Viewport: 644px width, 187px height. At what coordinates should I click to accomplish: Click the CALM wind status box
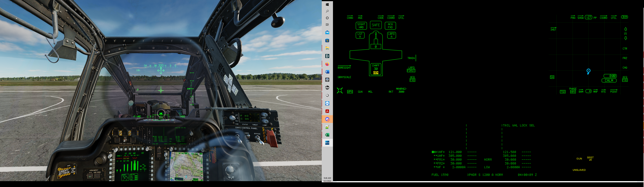pos(609,80)
